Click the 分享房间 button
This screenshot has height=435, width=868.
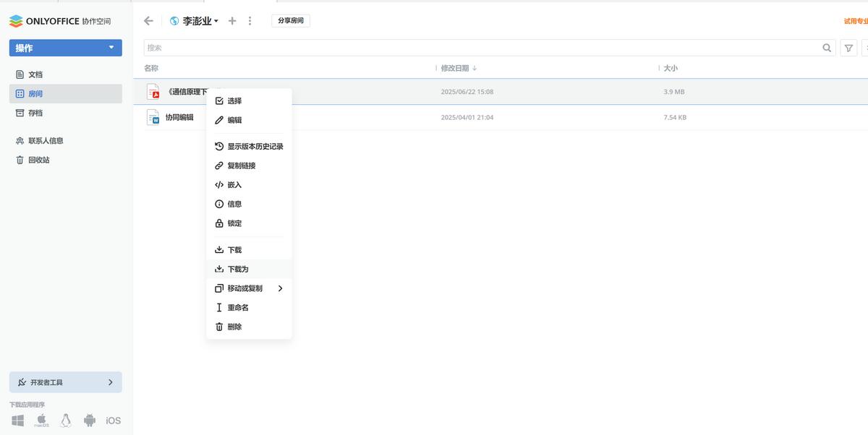(x=291, y=21)
